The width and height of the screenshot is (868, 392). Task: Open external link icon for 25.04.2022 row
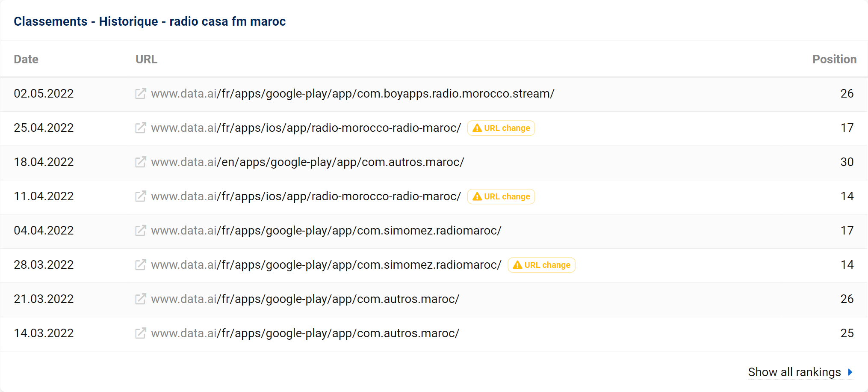(x=141, y=128)
